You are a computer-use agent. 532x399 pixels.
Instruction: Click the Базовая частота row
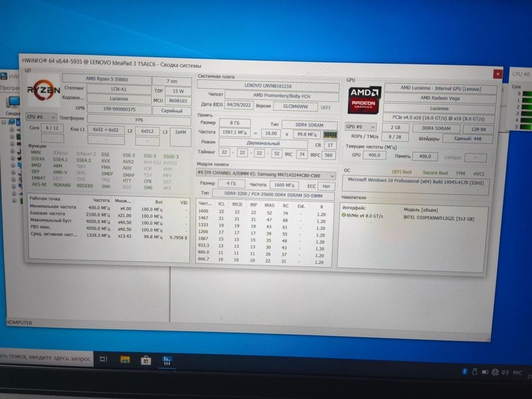point(109,215)
